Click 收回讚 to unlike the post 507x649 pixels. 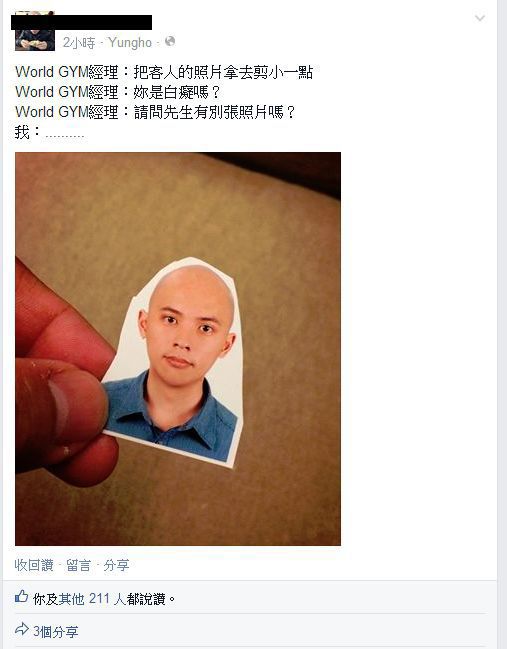click(34, 565)
